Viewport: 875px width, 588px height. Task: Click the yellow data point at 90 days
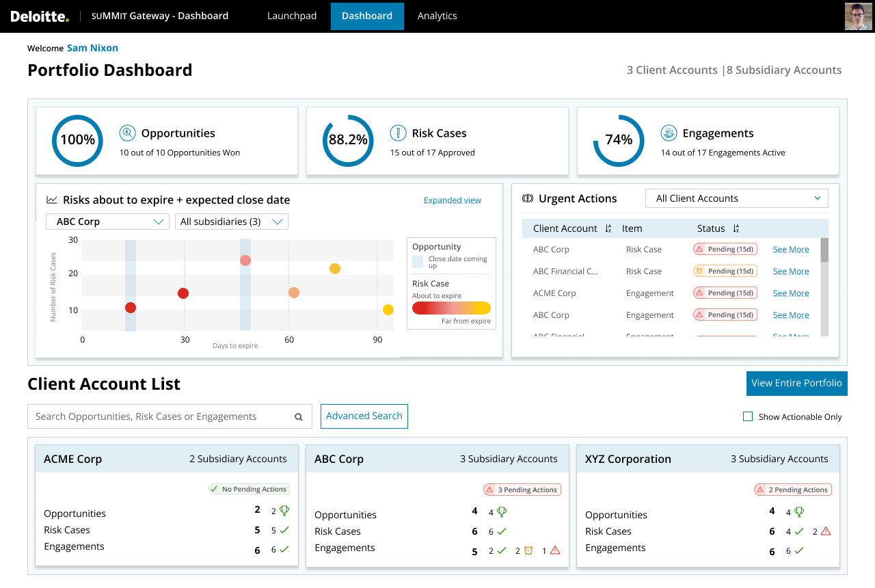point(388,310)
